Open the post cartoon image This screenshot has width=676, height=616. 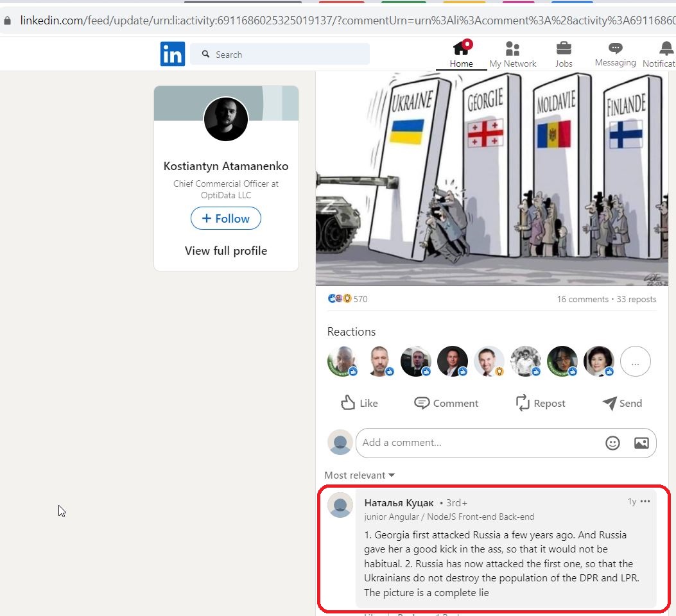click(x=492, y=178)
